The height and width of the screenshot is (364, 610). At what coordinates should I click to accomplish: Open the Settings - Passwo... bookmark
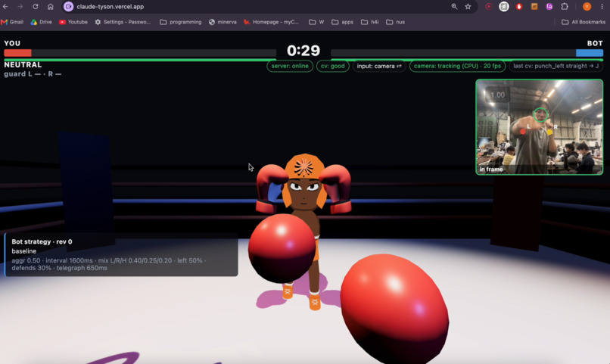tap(123, 22)
